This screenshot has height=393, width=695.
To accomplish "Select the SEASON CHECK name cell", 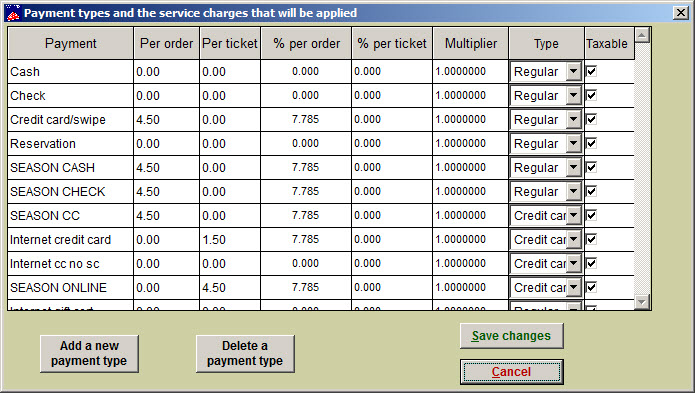I will coord(70,191).
